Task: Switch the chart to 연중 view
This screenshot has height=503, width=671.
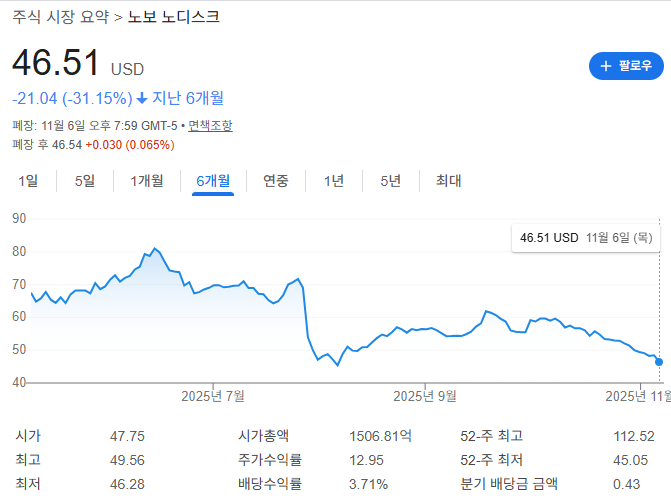Action: [x=276, y=181]
